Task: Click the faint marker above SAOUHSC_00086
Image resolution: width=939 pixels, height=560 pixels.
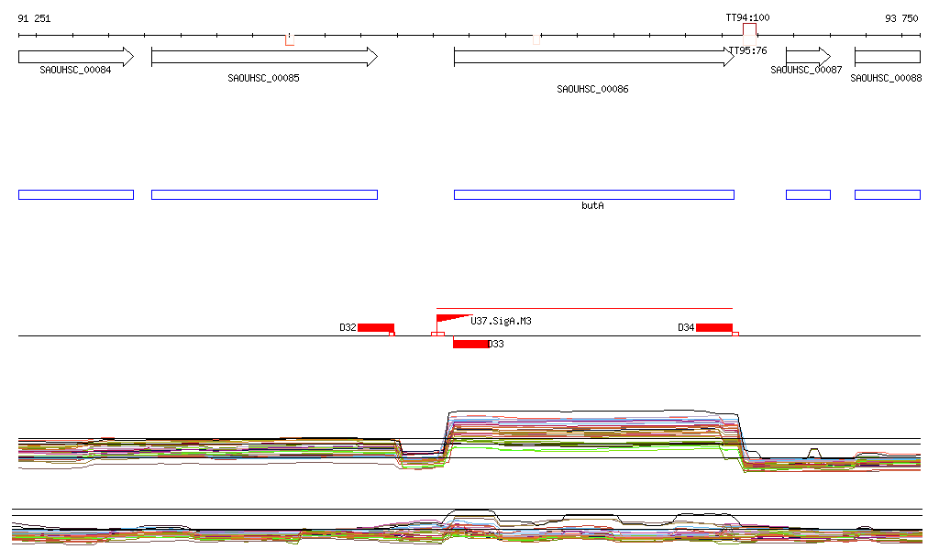Action: [536, 39]
